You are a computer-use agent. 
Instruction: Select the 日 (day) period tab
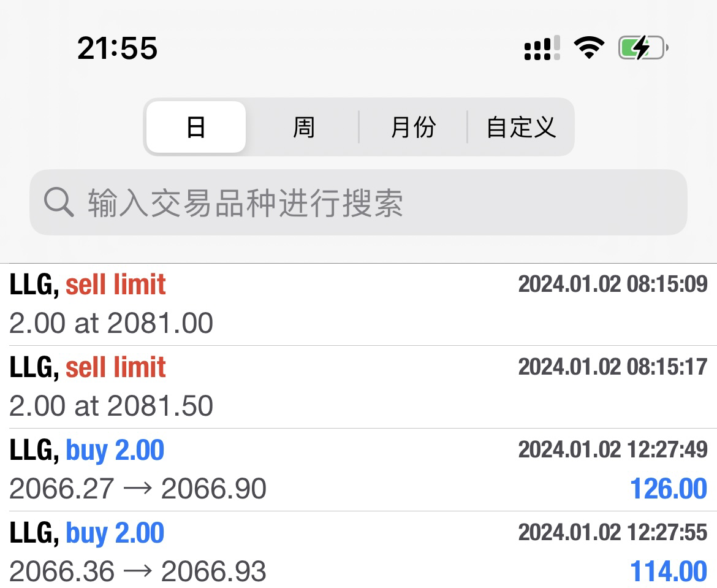tap(196, 127)
